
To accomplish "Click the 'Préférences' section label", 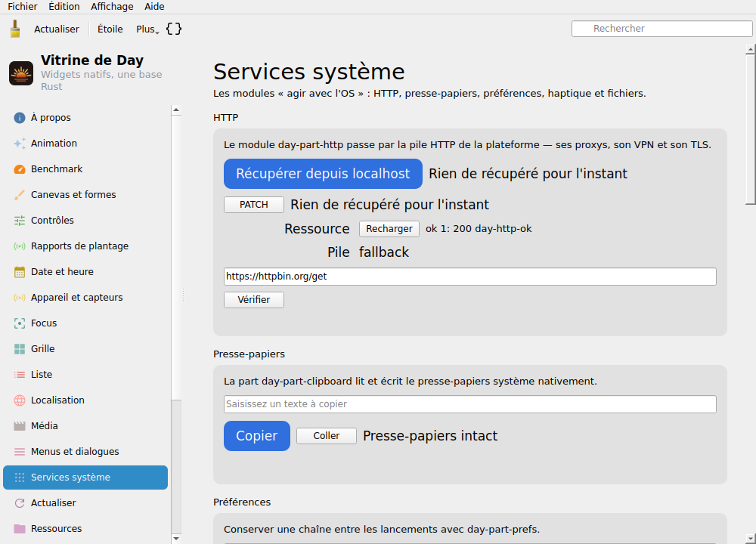I will tap(242, 502).
